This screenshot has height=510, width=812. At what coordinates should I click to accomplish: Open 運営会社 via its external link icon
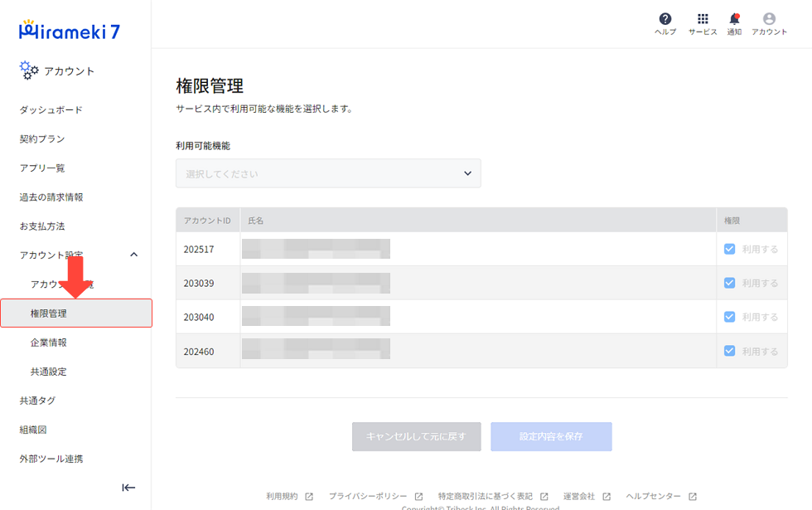click(605, 496)
